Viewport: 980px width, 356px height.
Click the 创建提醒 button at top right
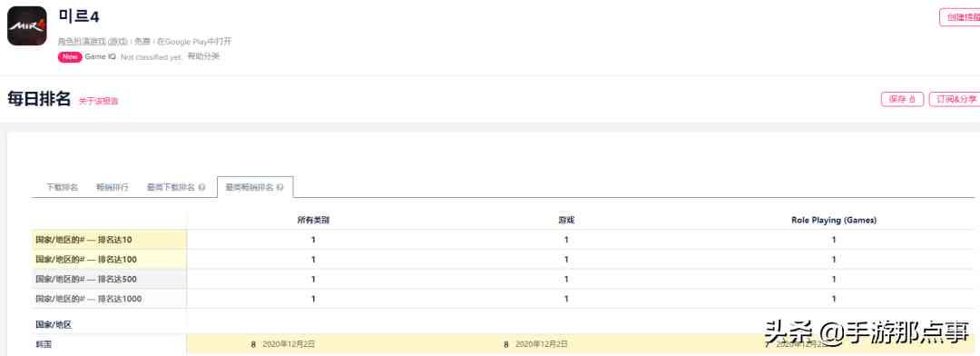pos(960,17)
